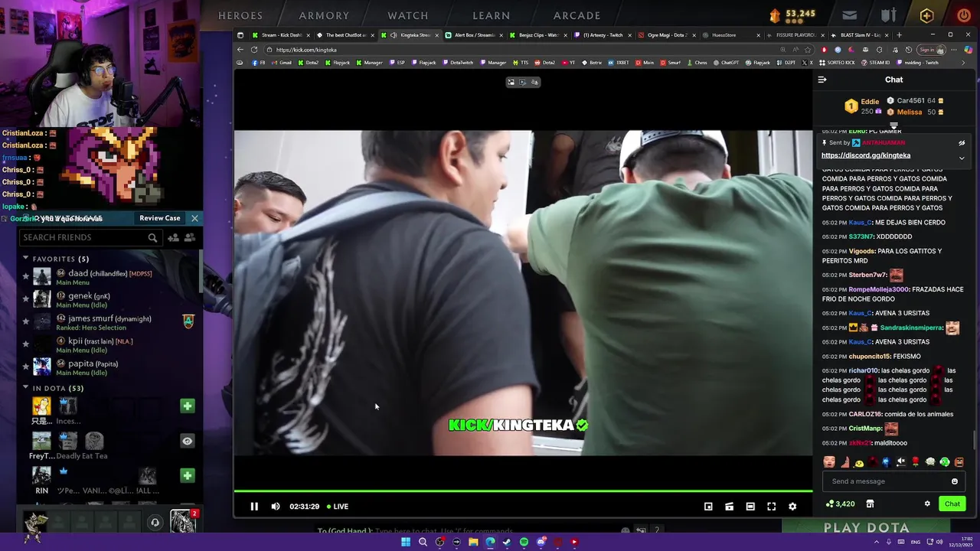Insert the muted speaker emote
Screen dimensions: 980x551
point(901,461)
